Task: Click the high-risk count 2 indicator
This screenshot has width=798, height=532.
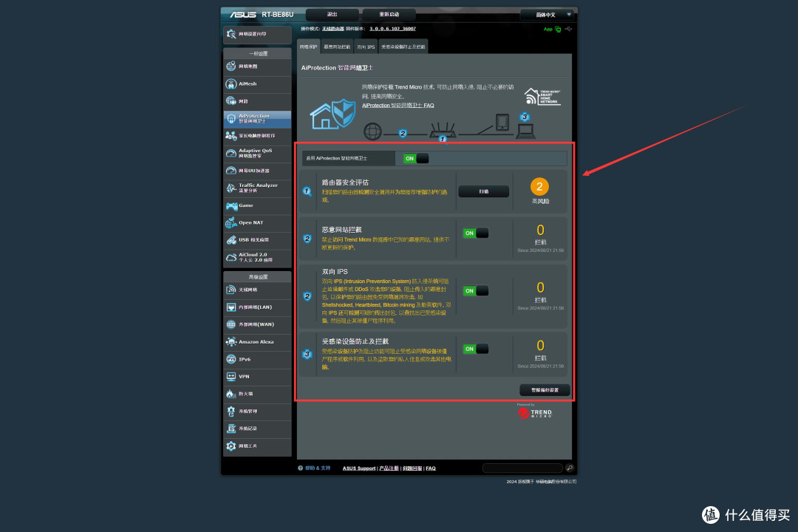Action: click(539, 187)
